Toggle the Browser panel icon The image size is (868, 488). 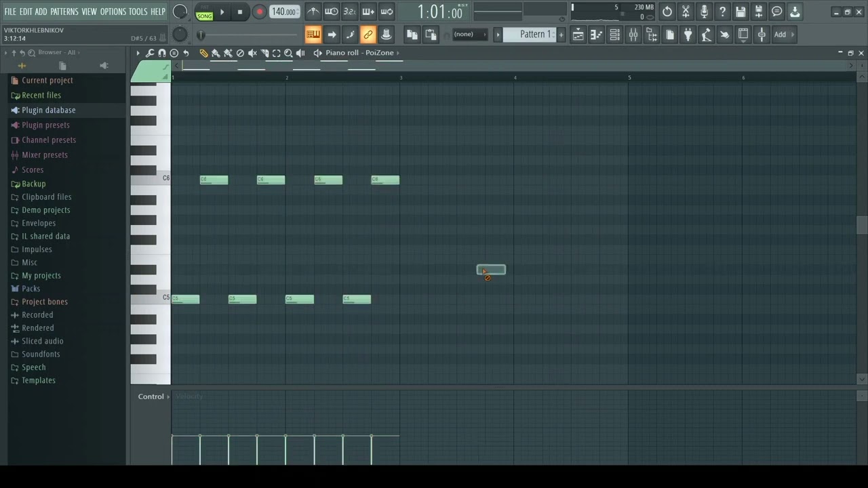click(651, 35)
